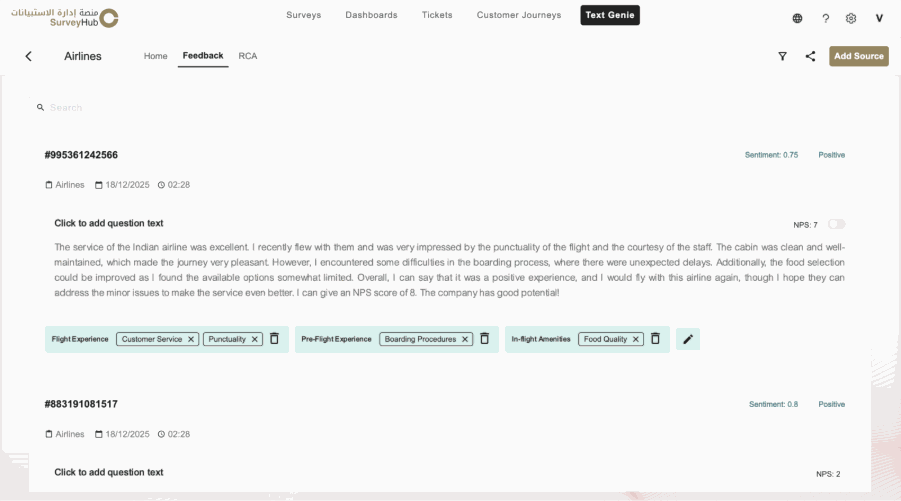Viewport: 901px width, 501px height.
Task: Remove the Customer Service tag
Action: [x=191, y=339]
